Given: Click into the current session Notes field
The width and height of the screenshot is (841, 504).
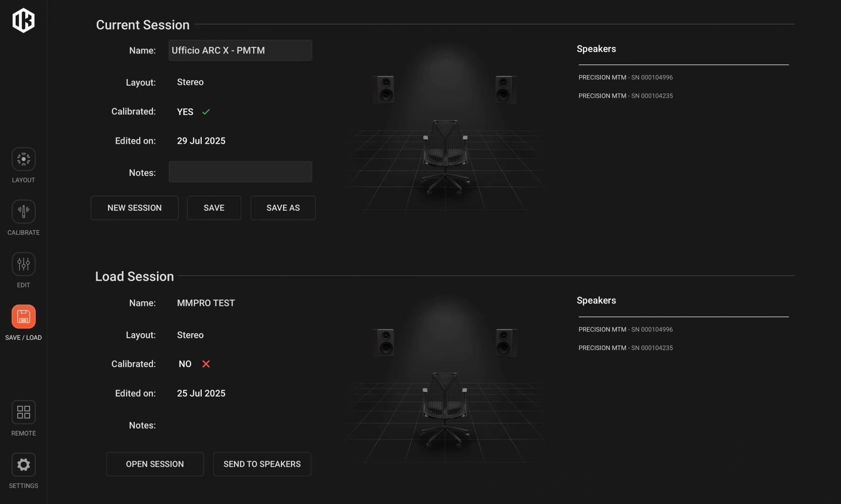Looking at the screenshot, I should click(240, 172).
